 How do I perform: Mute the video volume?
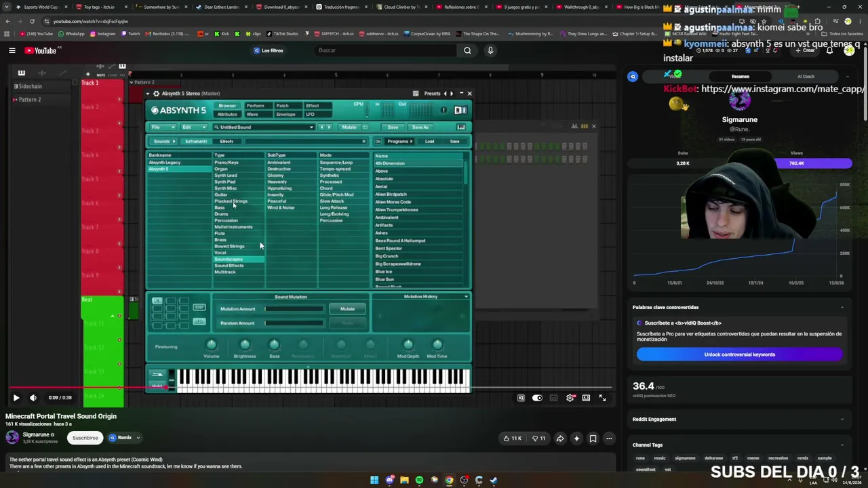pyautogui.click(x=33, y=398)
